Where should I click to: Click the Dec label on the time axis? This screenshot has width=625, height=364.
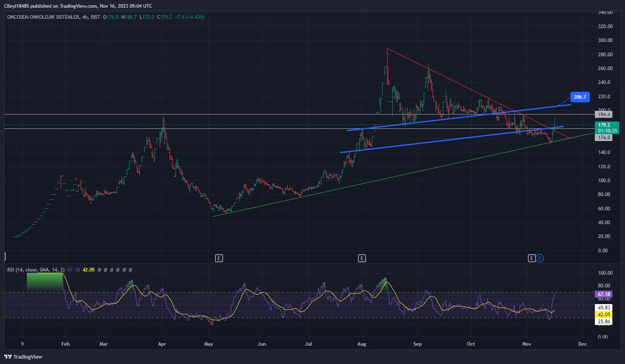582,344
